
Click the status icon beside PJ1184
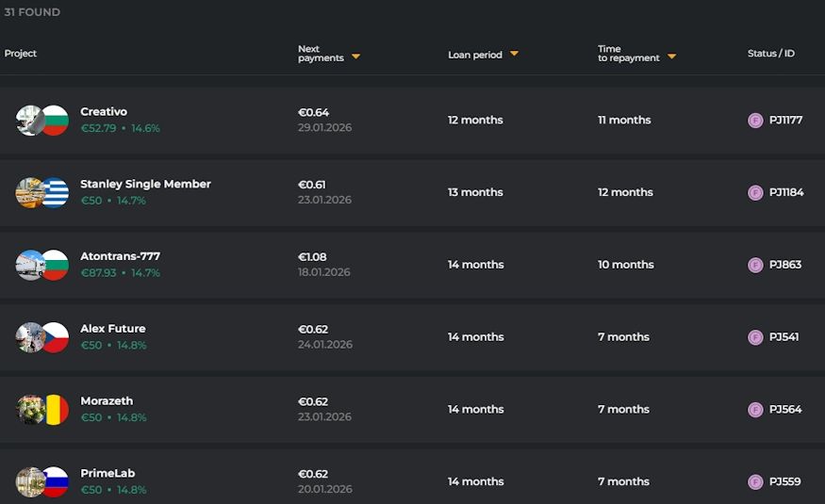[755, 193]
